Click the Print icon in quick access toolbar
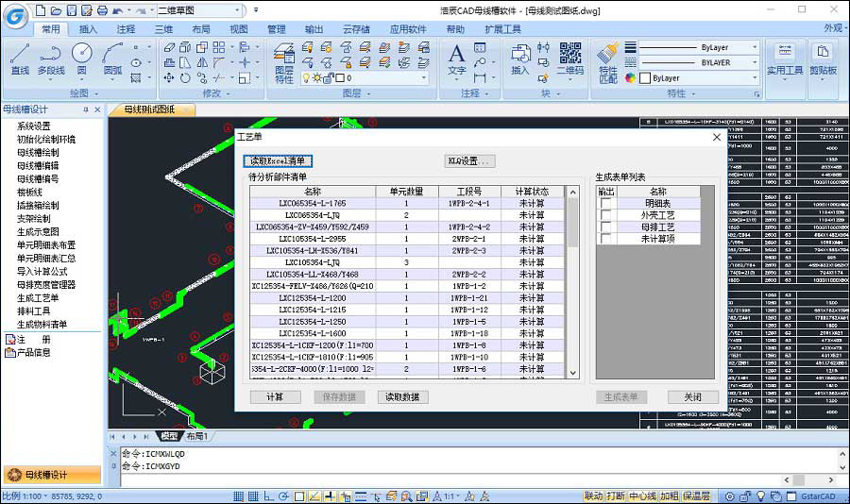 pos(102,10)
